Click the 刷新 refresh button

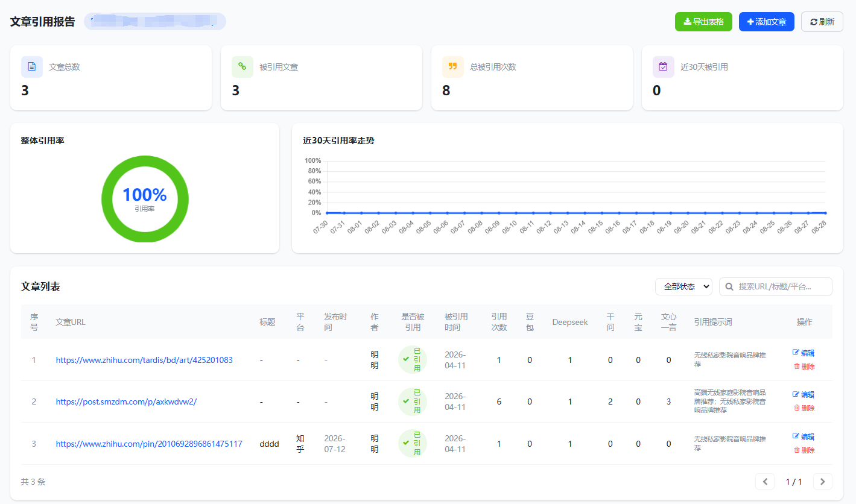[822, 22]
